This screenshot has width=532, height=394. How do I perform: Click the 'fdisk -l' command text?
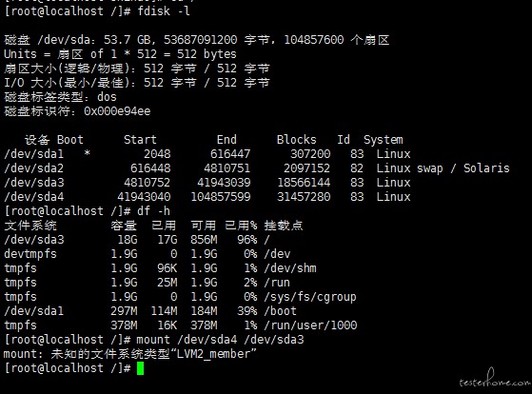[x=163, y=10]
